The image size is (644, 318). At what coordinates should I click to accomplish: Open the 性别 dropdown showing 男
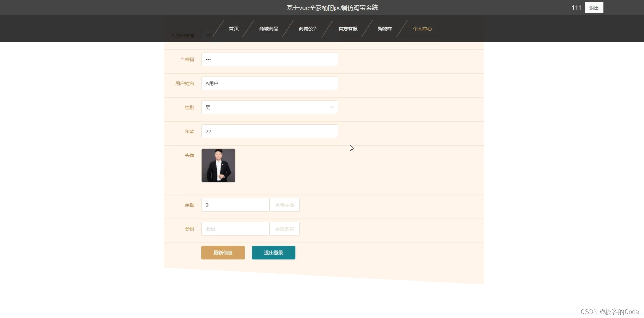(x=269, y=107)
